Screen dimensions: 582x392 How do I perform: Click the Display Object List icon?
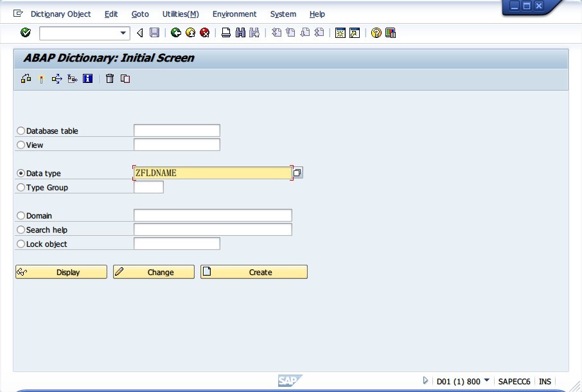click(x=73, y=78)
